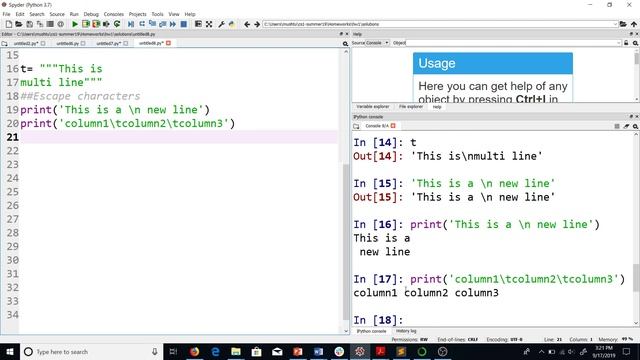Open editor find magnifier icon

pyautogui.click(x=345, y=43)
